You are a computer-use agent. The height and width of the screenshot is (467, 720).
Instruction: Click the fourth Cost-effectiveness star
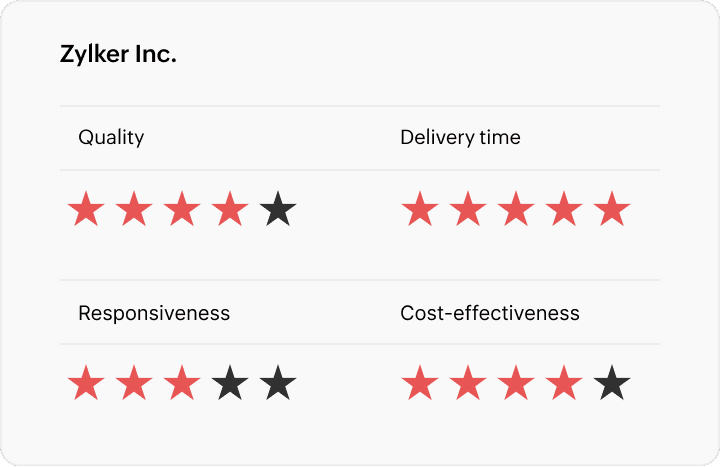(564, 383)
